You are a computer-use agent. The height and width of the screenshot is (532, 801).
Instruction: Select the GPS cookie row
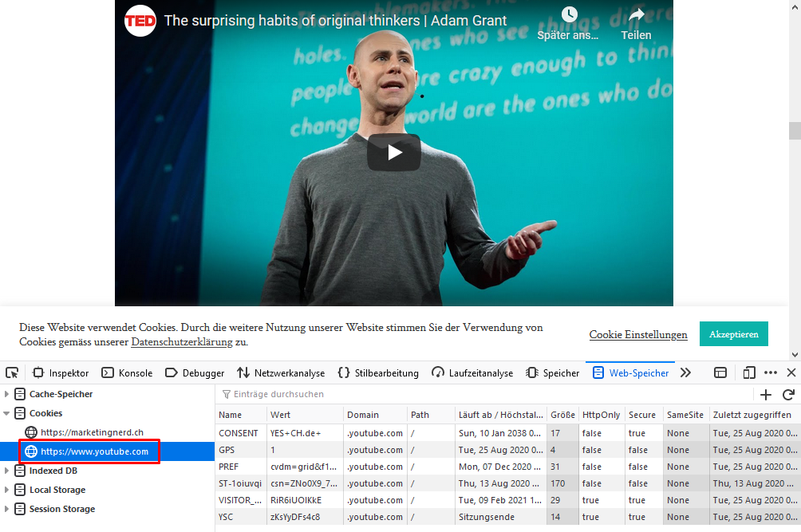507,450
